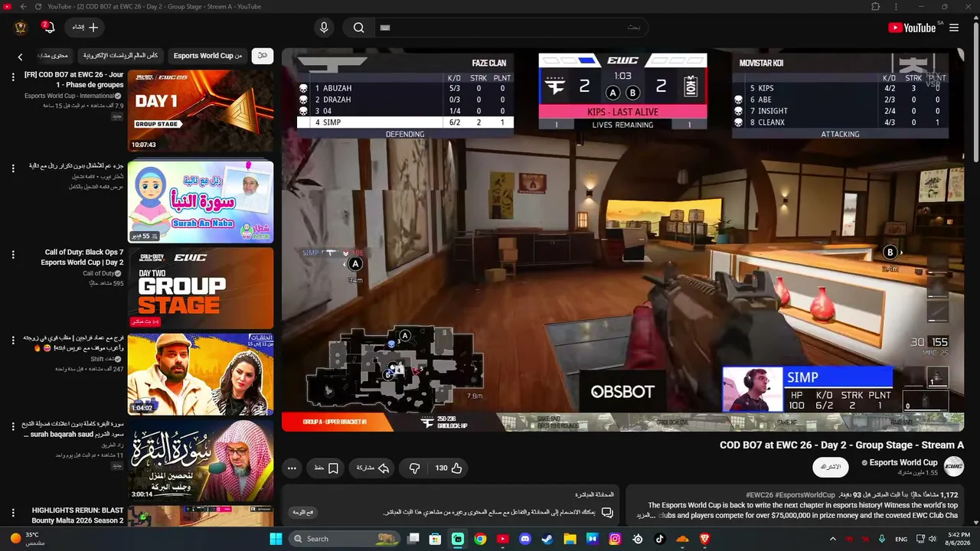Open the 'Esports World Cup - International' channel link
This screenshot has height=551, width=980.
tap(70, 96)
